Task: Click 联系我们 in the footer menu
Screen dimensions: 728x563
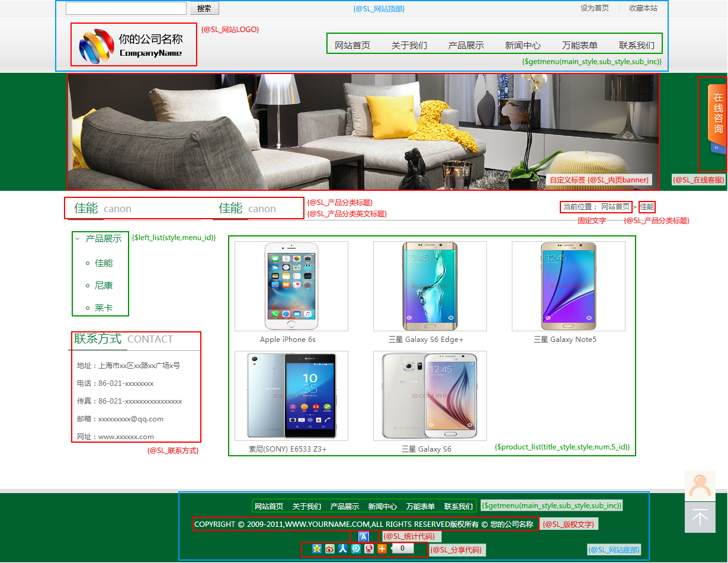Action: (x=458, y=507)
